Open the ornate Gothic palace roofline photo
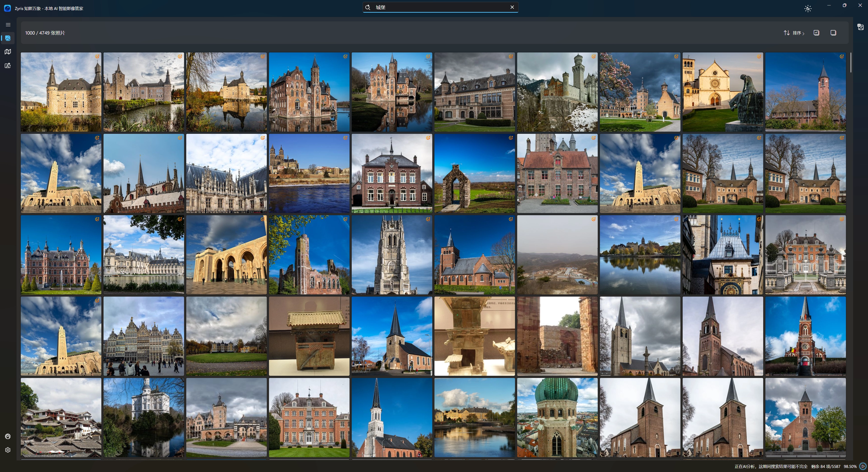The width and height of the screenshot is (868, 472). tap(226, 174)
